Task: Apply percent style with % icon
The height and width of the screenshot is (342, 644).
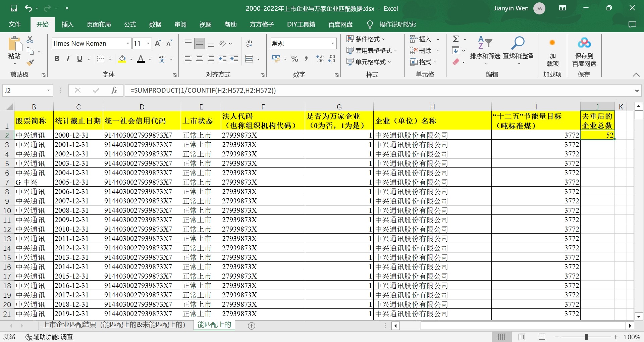Action: coord(295,59)
